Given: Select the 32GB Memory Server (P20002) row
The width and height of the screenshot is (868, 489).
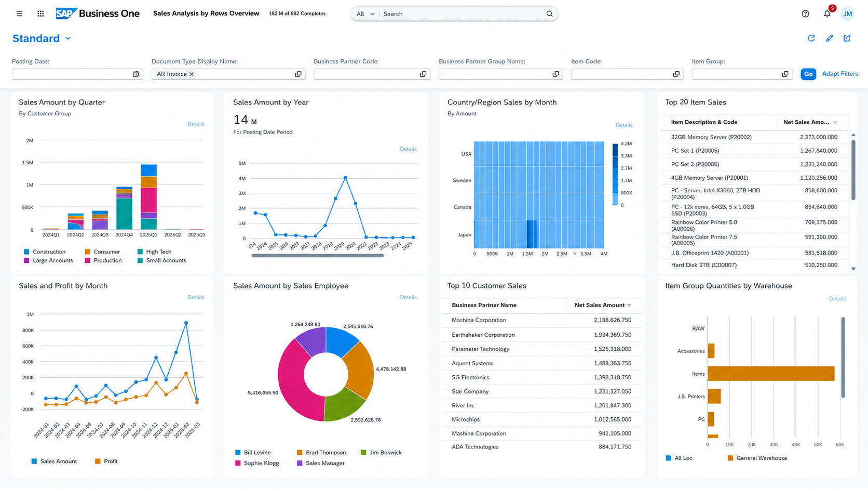Looking at the screenshot, I should click(x=755, y=137).
